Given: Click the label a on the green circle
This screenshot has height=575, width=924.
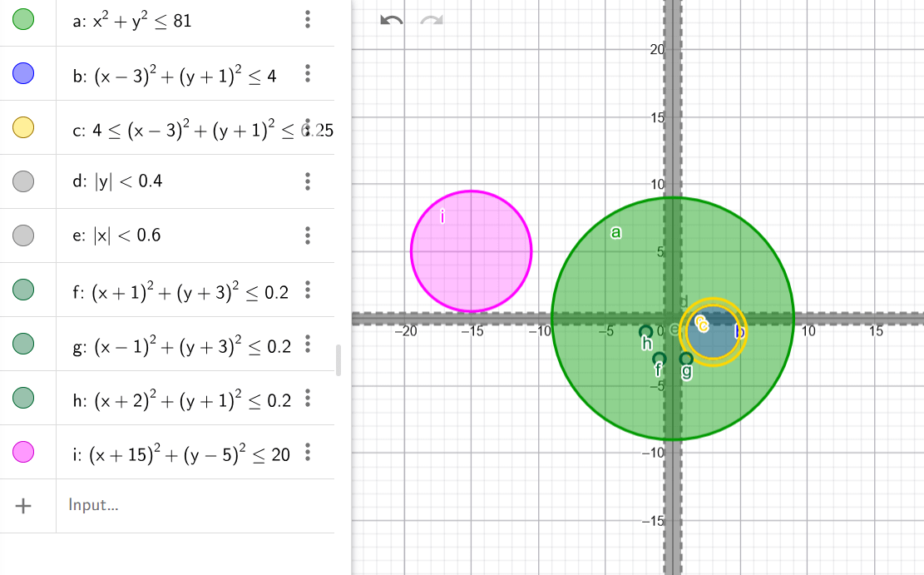Looking at the screenshot, I should [615, 233].
